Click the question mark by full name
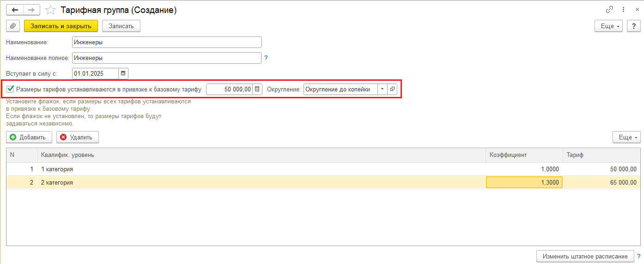 266,58
